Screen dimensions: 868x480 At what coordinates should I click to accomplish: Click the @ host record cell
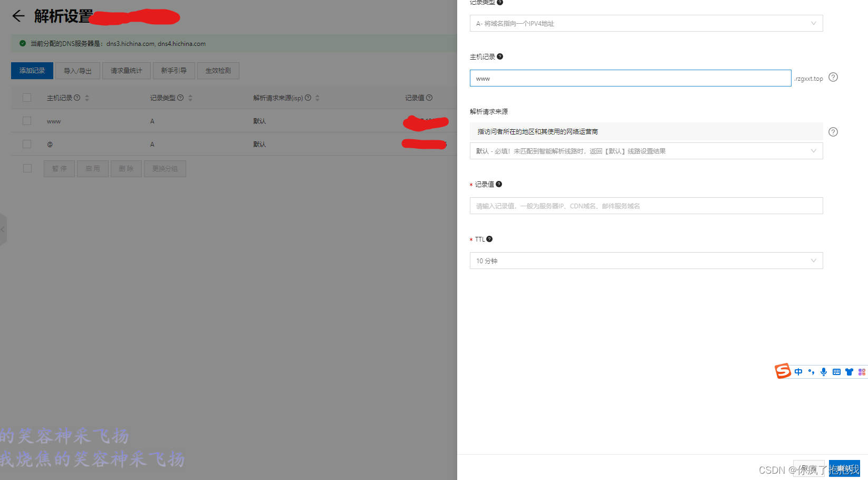click(x=50, y=145)
